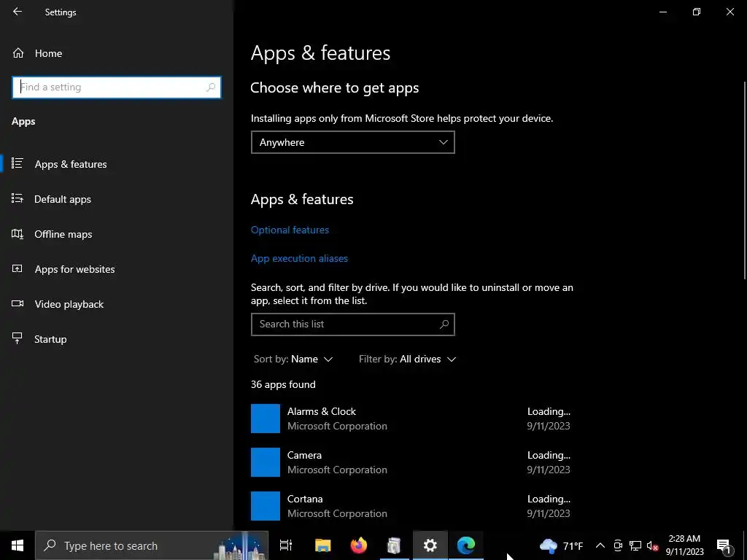
Task: Open Offline maps settings
Action: pos(117,234)
